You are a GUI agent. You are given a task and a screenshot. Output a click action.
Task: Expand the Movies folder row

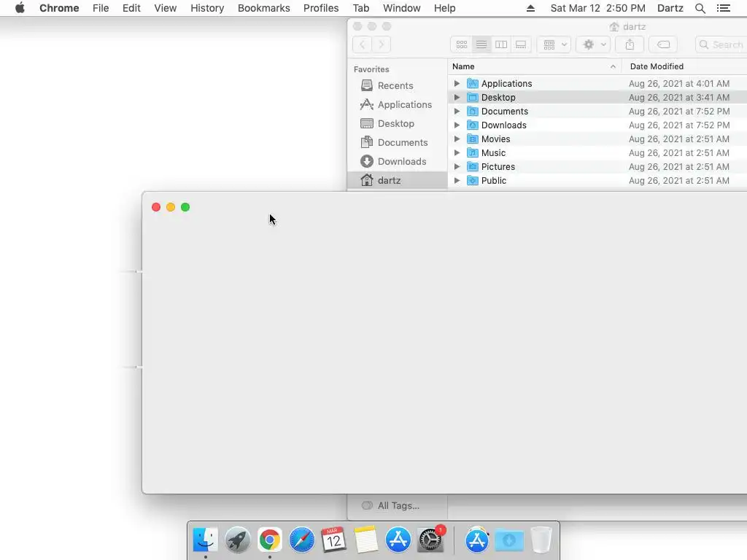tap(457, 139)
